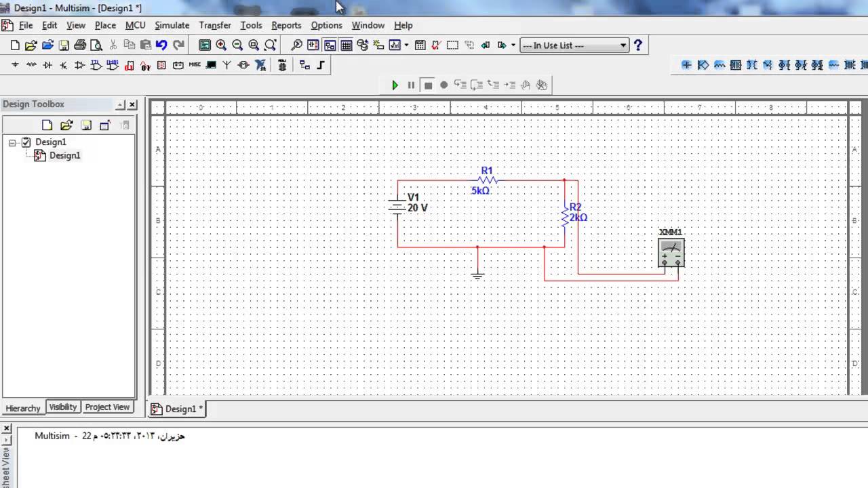Open the Simulate menu
The height and width of the screenshot is (488, 868).
pos(172,25)
